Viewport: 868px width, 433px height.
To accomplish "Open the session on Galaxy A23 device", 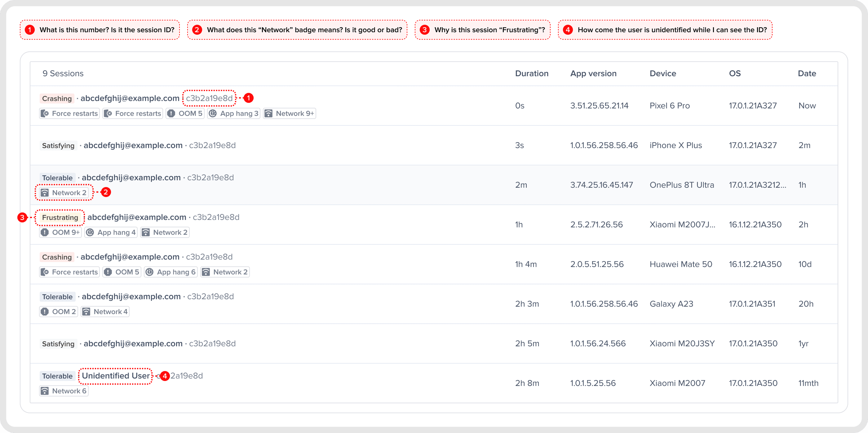I will (x=434, y=304).
